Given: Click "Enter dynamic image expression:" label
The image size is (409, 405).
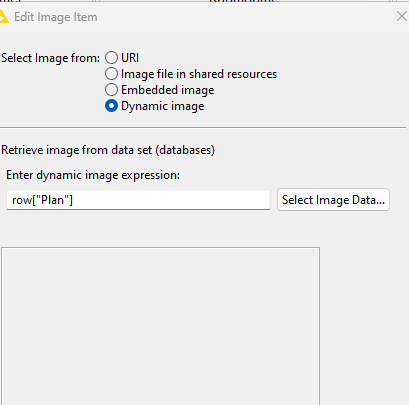Looking at the screenshot, I should point(93,175).
